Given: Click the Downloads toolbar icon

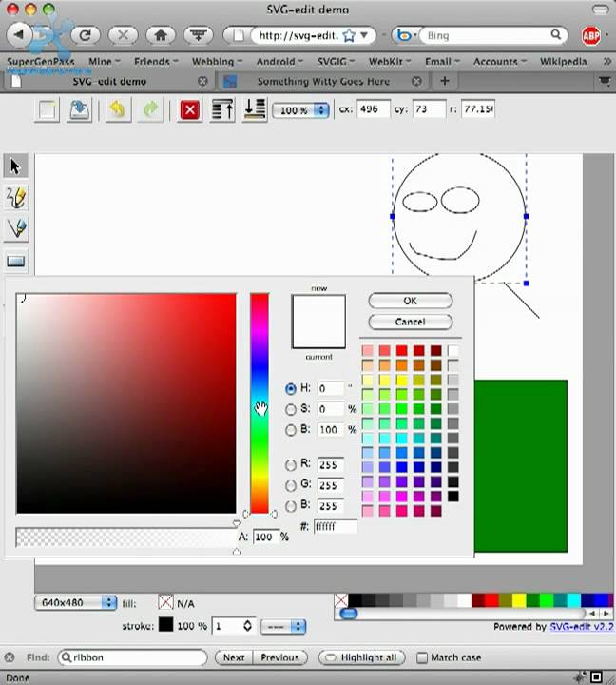Looking at the screenshot, I should pos(199,35).
